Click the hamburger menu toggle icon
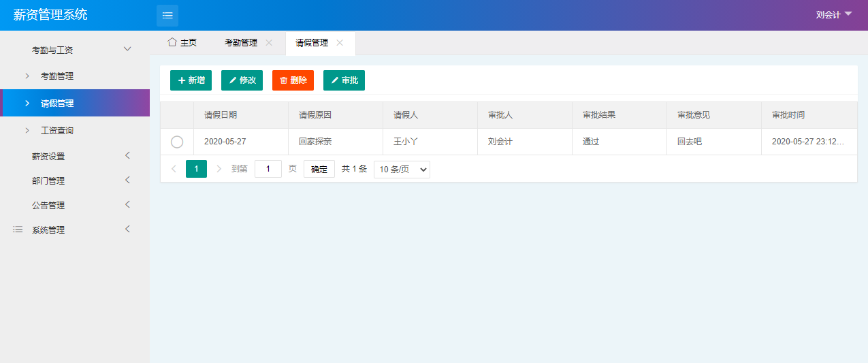Viewport: 868px width, 363px height. (x=167, y=15)
